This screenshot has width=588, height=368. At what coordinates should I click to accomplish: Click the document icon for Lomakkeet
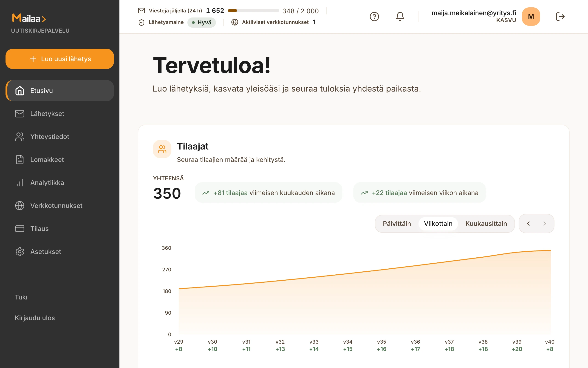coord(20,160)
